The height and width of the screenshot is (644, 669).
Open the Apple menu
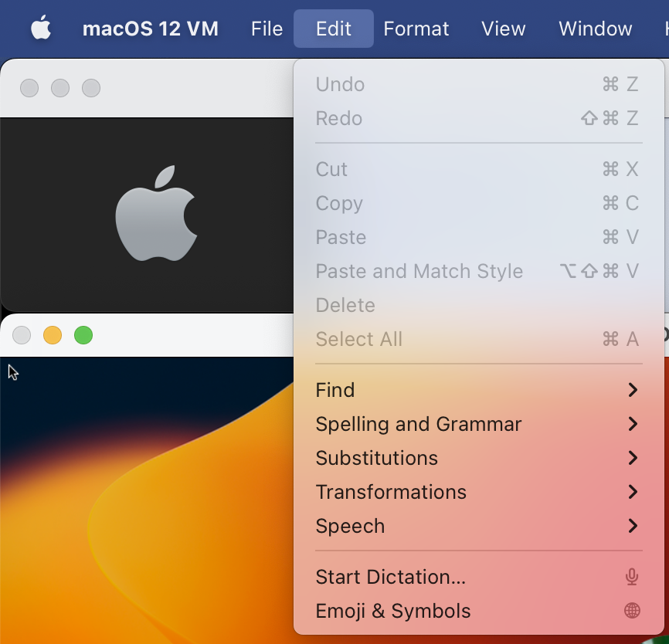pyautogui.click(x=41, y=28)
